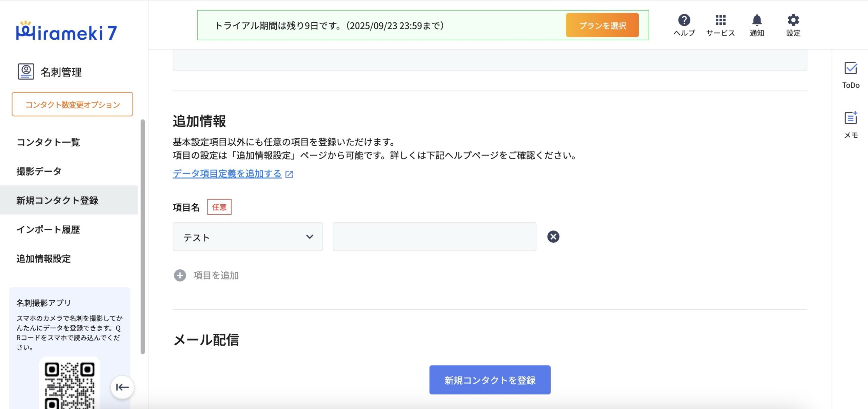Expand the テスト item name dropdown

[x=248, y=237]
